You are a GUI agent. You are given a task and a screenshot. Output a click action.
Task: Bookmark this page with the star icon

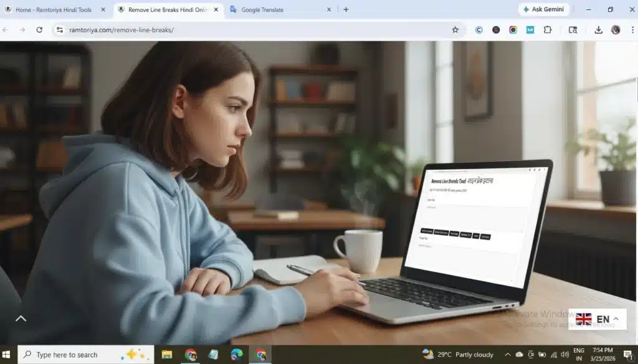point(455,30)
